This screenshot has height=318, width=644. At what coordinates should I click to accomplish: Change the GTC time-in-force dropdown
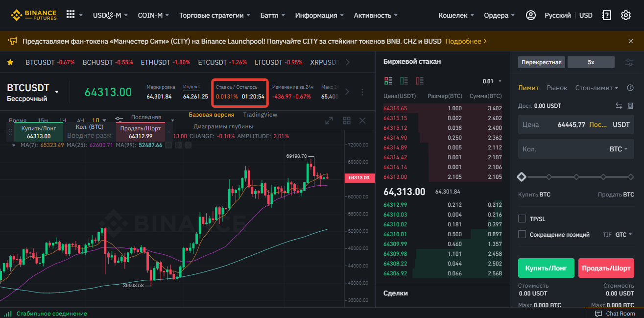(x=624, y=235)
